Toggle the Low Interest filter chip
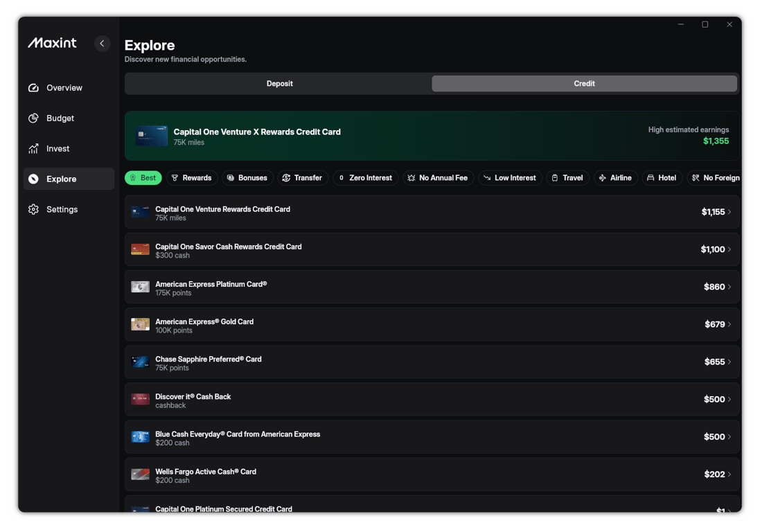 click(x=511, y=178)
